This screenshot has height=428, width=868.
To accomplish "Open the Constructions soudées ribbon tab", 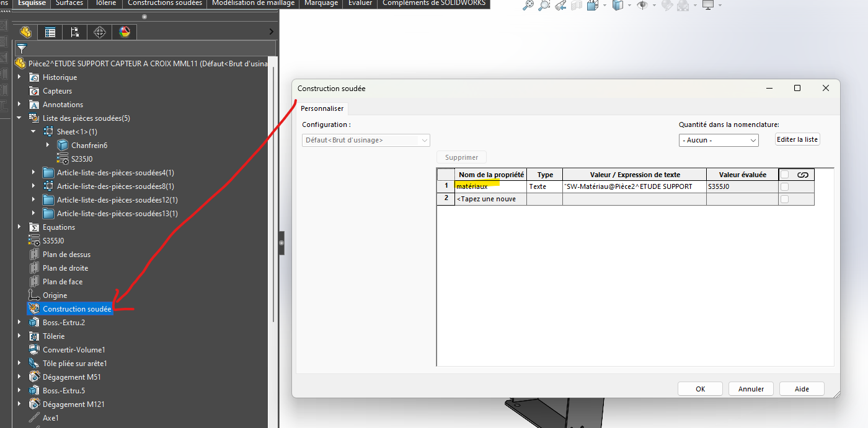I will [x=164, y=3].
